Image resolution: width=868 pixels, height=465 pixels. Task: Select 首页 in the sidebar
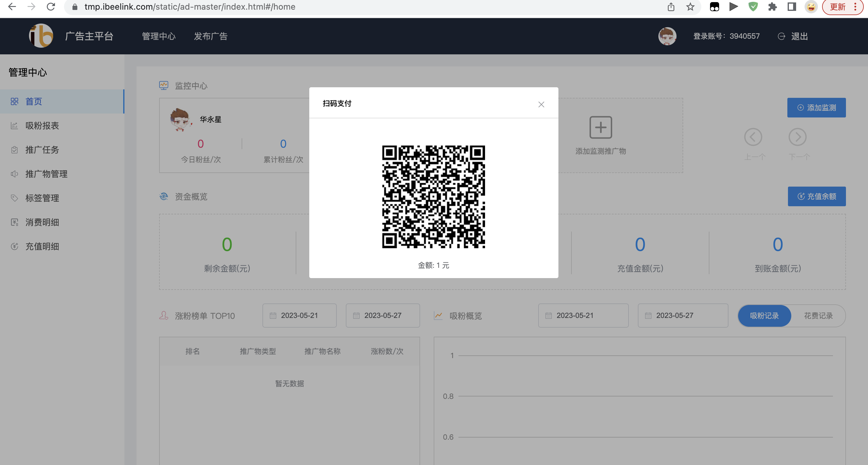[x=62, y=101]
